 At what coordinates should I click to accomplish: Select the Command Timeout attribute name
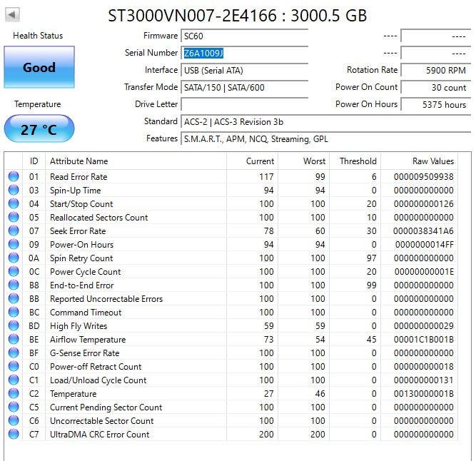(x=86, y=313)
